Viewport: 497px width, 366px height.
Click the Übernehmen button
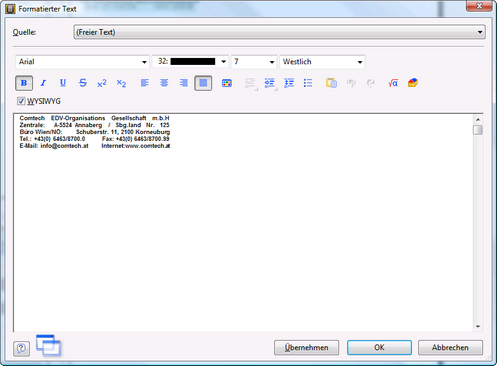point(306,348)
